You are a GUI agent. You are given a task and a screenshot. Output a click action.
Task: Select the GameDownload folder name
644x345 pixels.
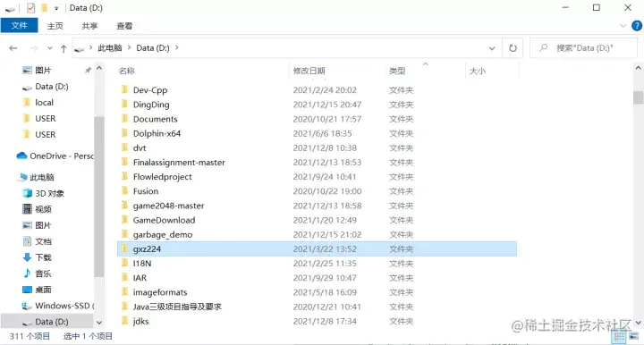164,220
